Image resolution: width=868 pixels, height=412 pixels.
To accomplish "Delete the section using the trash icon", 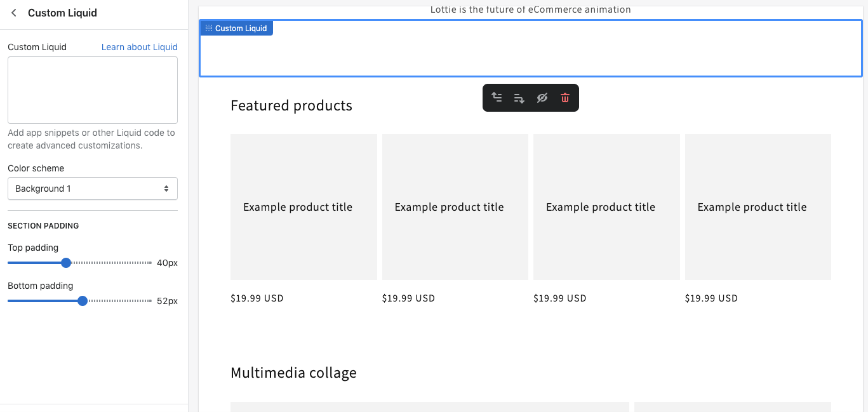I will click(564, 97).
